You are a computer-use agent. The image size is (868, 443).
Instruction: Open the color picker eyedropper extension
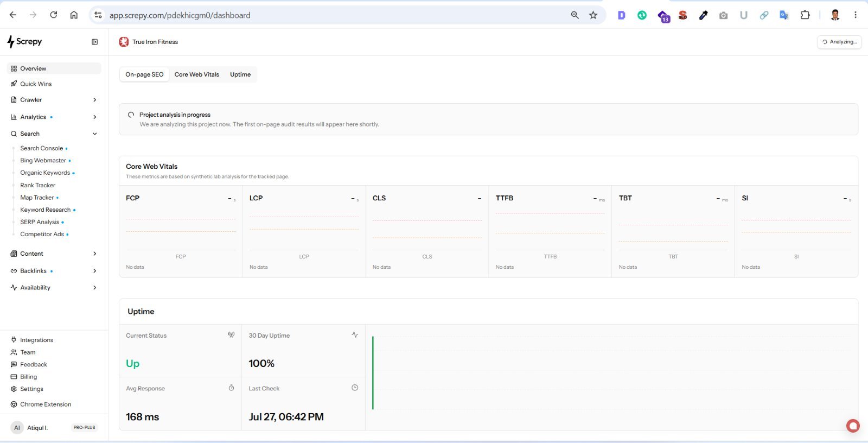click(x=703, y=15)
